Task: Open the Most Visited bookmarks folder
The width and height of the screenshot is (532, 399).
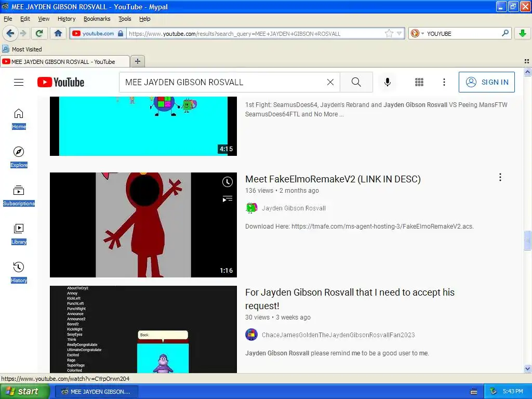Action: tap(22, 49)
